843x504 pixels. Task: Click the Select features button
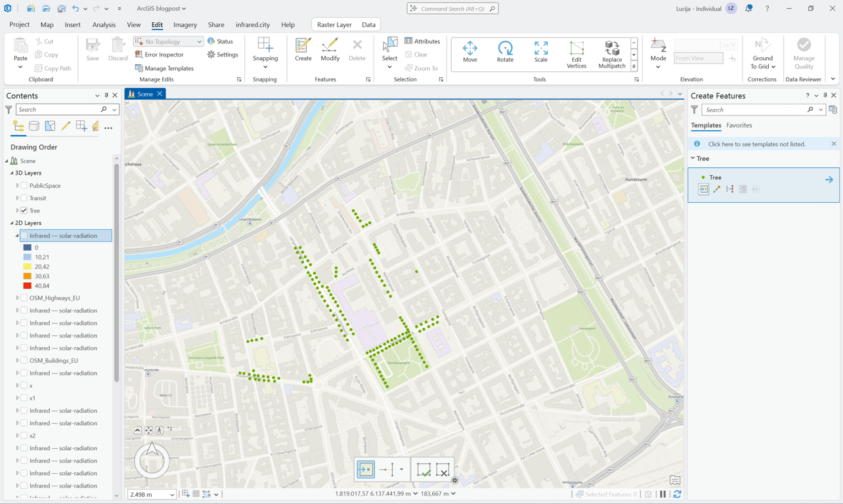point(389,53)
